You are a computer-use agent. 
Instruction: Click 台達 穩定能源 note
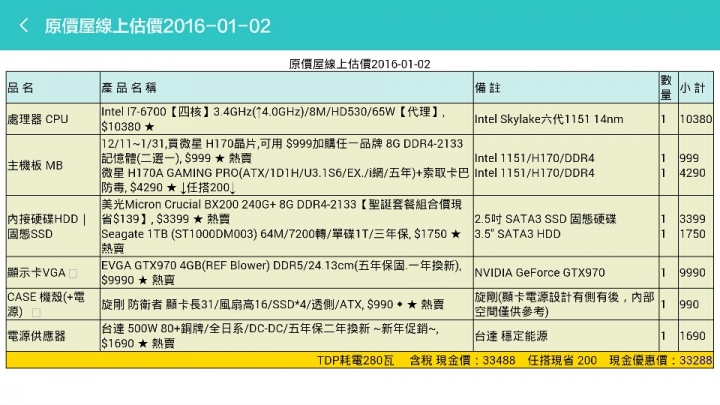pos(511,336)
